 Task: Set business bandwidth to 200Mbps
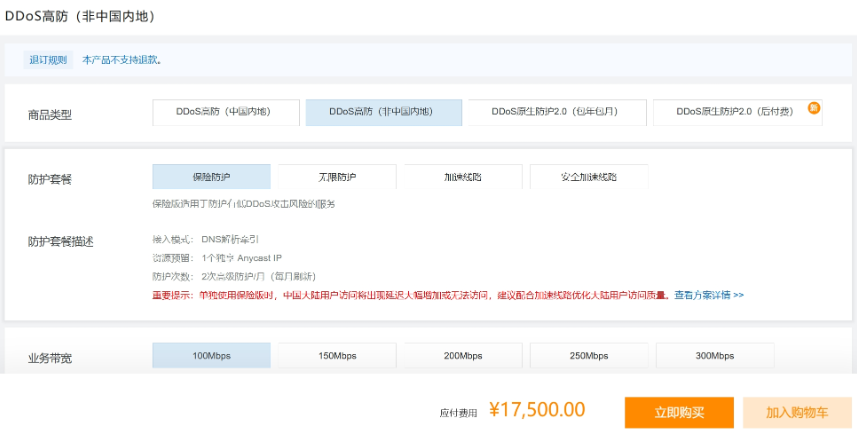pos(463,356)
